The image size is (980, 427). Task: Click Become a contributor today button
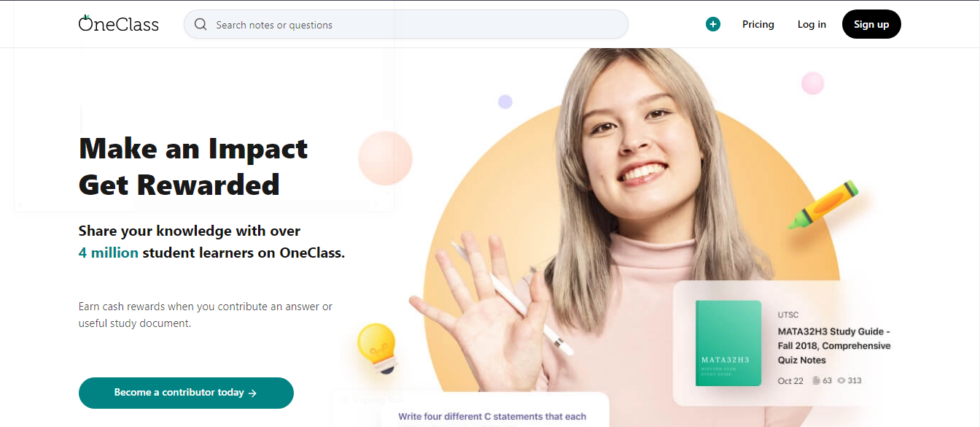pos(186,393)
